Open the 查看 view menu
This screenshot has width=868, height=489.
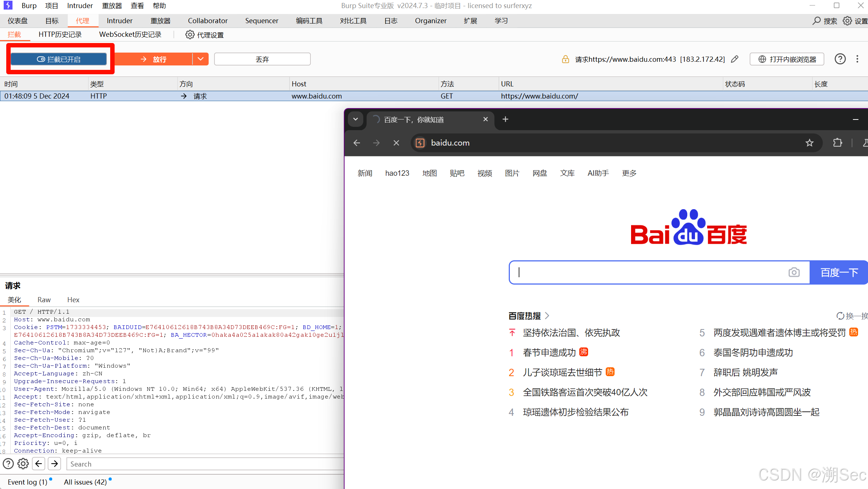[137, 6]
